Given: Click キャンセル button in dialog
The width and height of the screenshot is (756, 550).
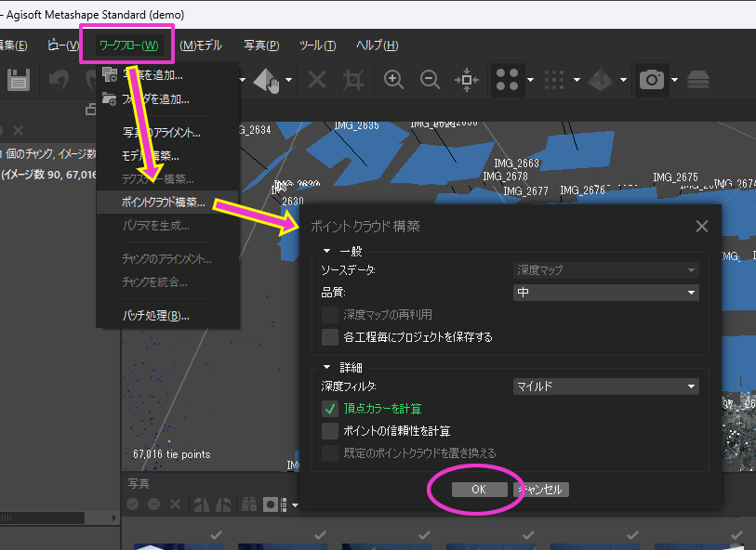Looking at the screenshot, I should coord(541,490).
